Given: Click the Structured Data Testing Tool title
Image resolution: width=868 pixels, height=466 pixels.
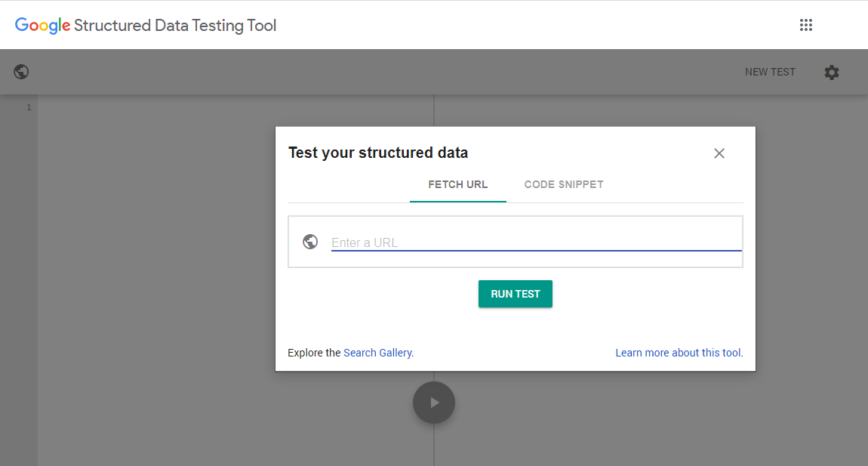Looking at the screenshot, I should [x=175, y=26].
